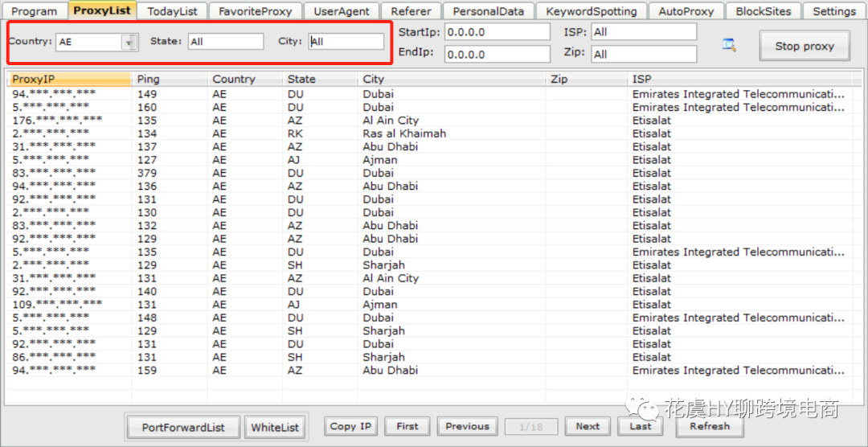Sort by Zip column header
The width and height of the screenshot is (868, 447).
click(x=587, y=80)
